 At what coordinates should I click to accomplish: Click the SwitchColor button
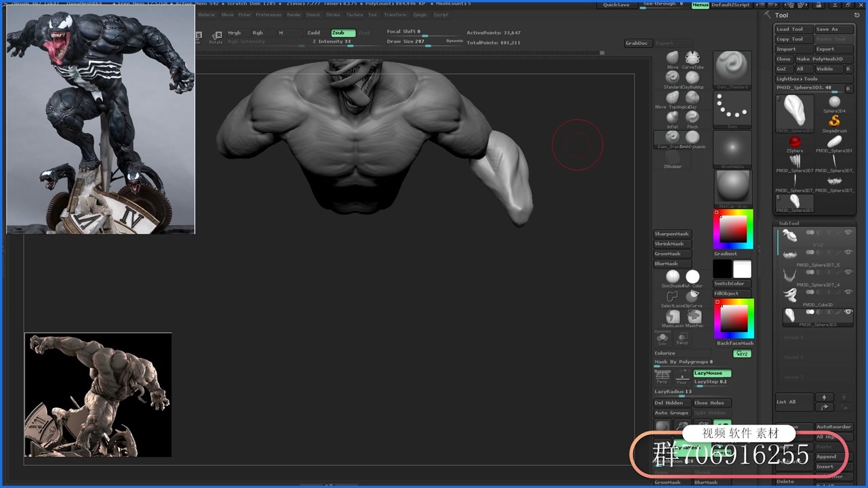(732, 283)
